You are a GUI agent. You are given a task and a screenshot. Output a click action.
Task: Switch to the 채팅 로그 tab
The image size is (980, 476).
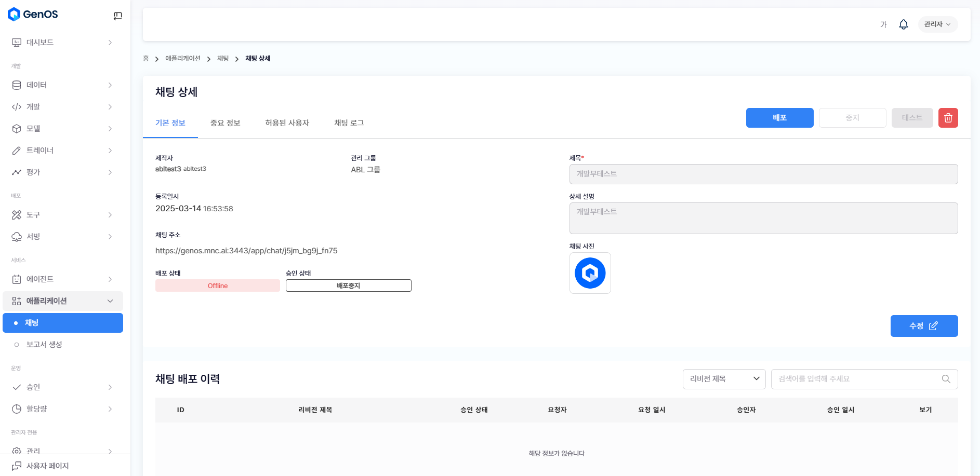pos(349,123)
